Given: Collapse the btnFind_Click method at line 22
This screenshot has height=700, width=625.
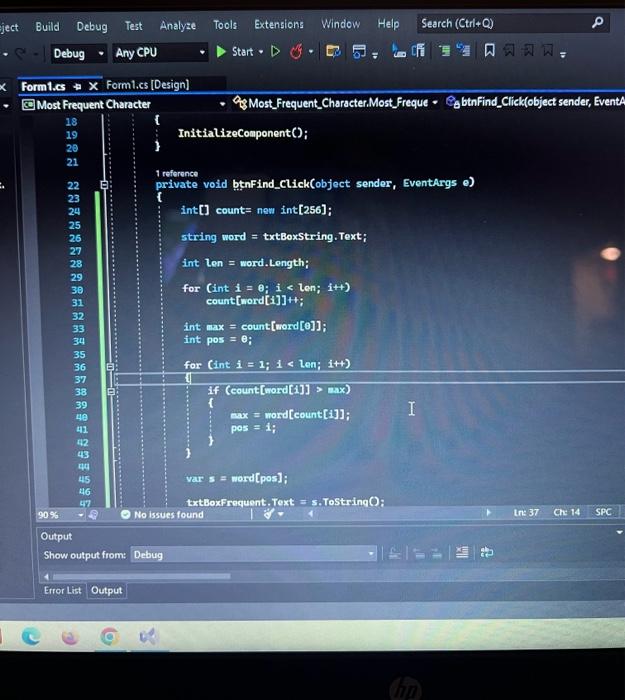Looking at the screenshot, I should pos(104,185).
